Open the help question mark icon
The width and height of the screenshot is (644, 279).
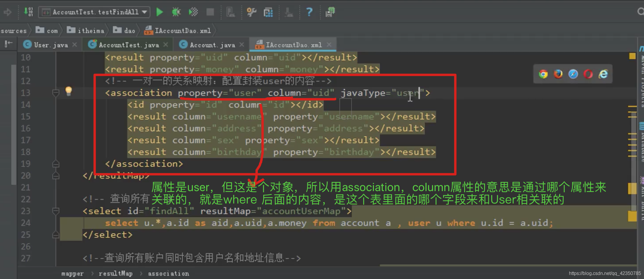pyautogui.click(x=309, y=12)
